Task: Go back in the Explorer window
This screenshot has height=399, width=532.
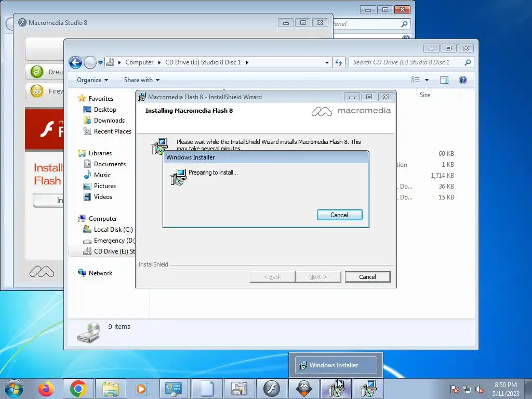Action: (x=75, y=62)
